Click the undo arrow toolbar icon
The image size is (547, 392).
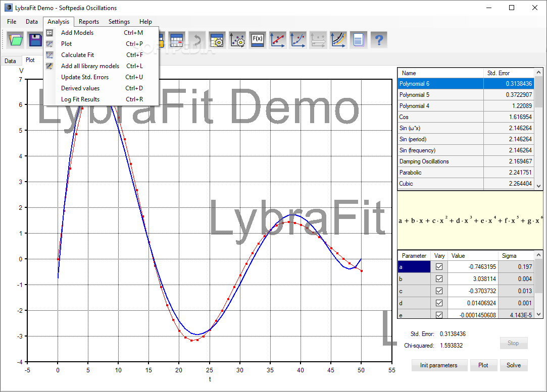[x=197, y=40]
